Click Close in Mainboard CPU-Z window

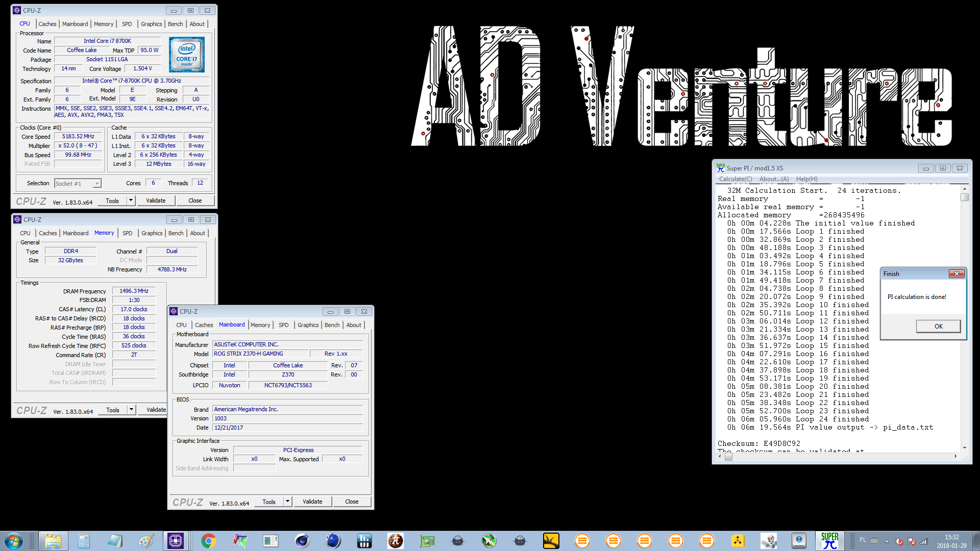(x=352, y=502)
